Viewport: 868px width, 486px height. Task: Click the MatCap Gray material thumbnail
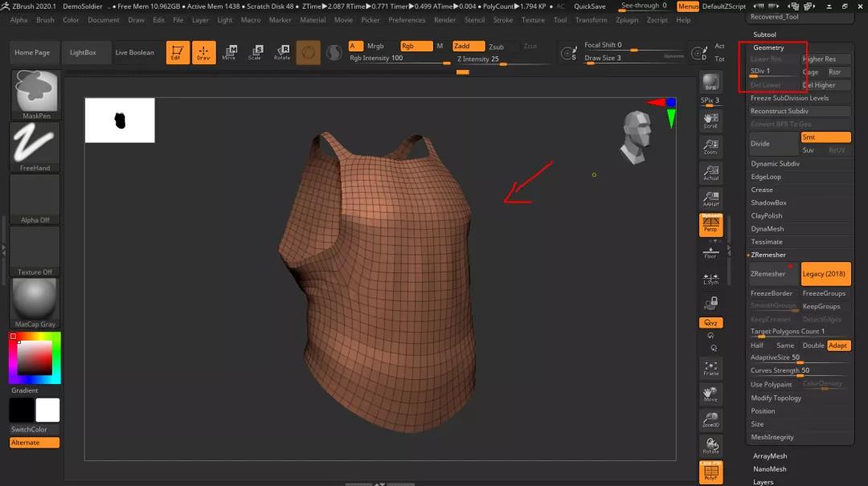tap(35, 301)
